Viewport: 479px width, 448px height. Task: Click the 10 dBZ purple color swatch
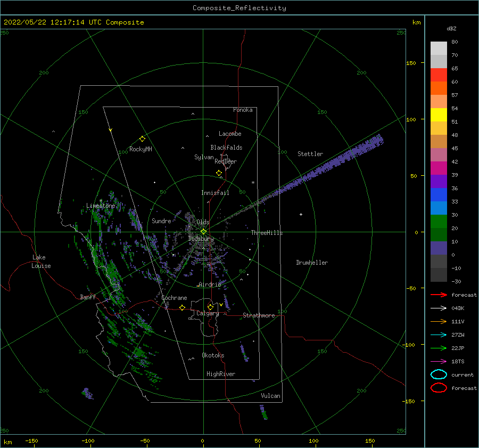439,248
